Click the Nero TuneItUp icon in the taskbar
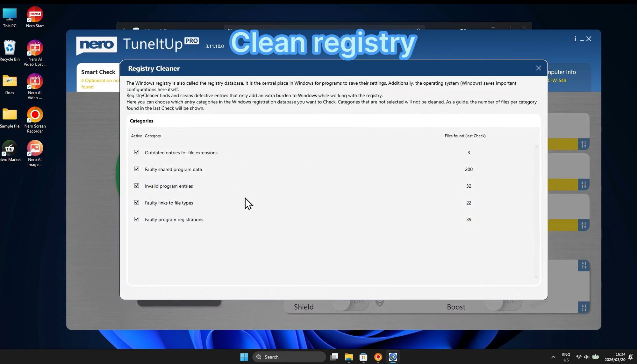 click(x=393, y=357)
